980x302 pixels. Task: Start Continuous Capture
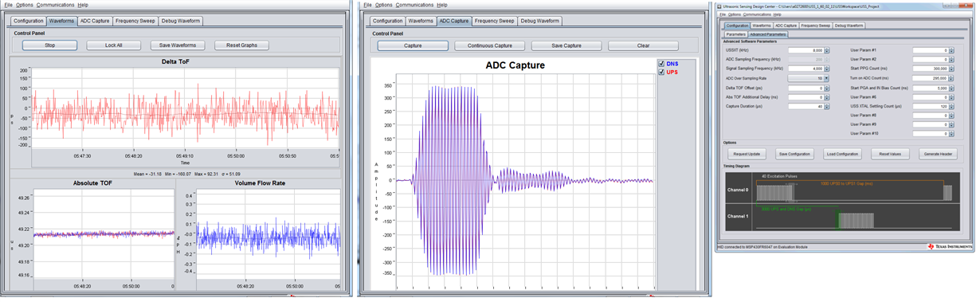click(490, 45)
